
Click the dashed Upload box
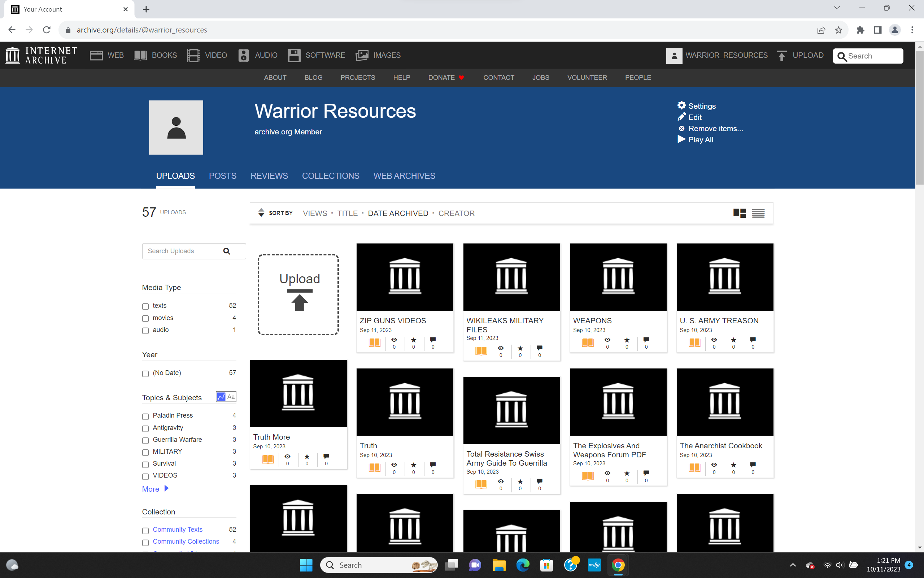[298, 295]
